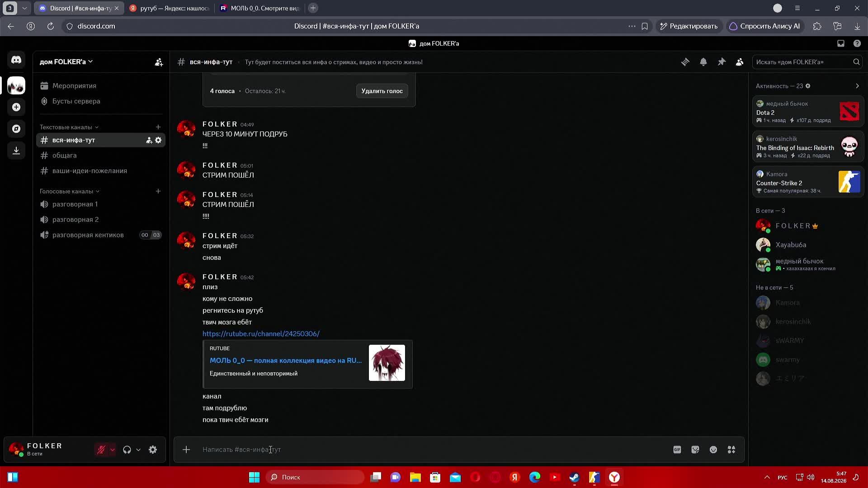
Task: Switch to the МОЛЬ 0_0 browser tab
Action: click(x=260, y=8)
